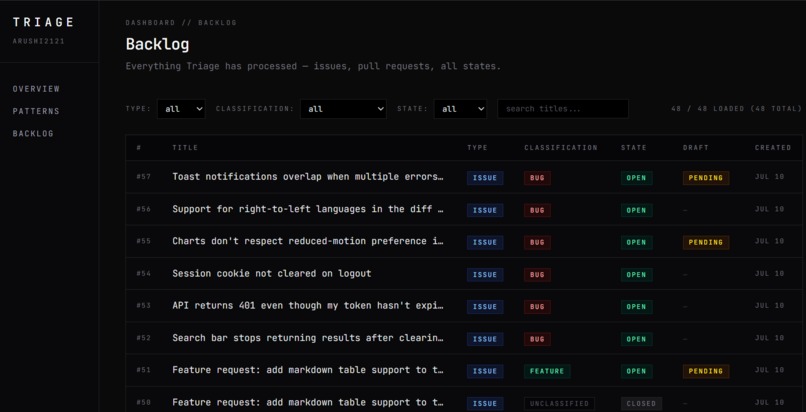
Task: Click the BUG badge on row #57
Action: pos(537,178)
